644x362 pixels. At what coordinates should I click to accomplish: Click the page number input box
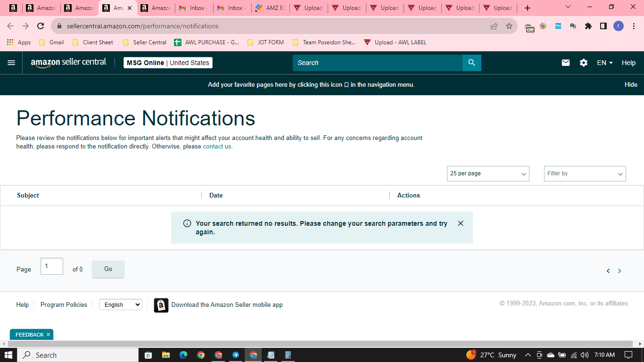pos(52,266)
